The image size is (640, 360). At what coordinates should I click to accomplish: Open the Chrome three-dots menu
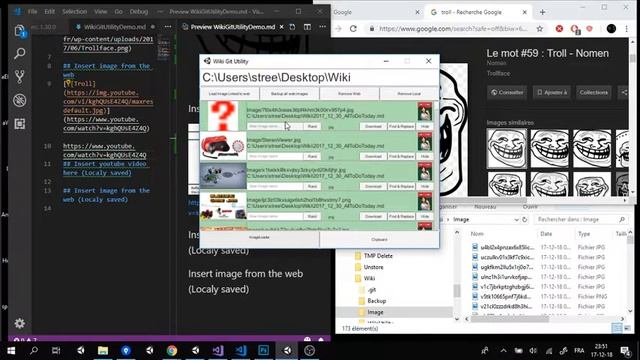pyautogui.click(x=627, y=29)
